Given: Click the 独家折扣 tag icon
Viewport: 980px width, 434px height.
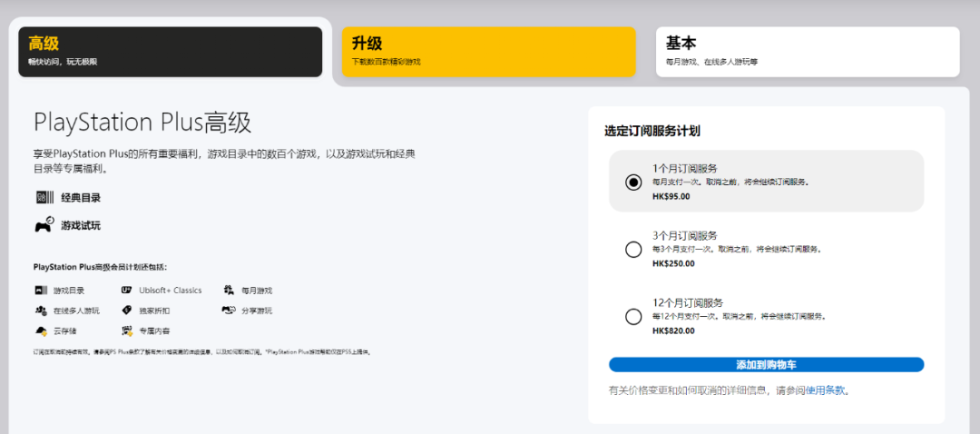Looking at the screenshot, I should tap(127, 311).
